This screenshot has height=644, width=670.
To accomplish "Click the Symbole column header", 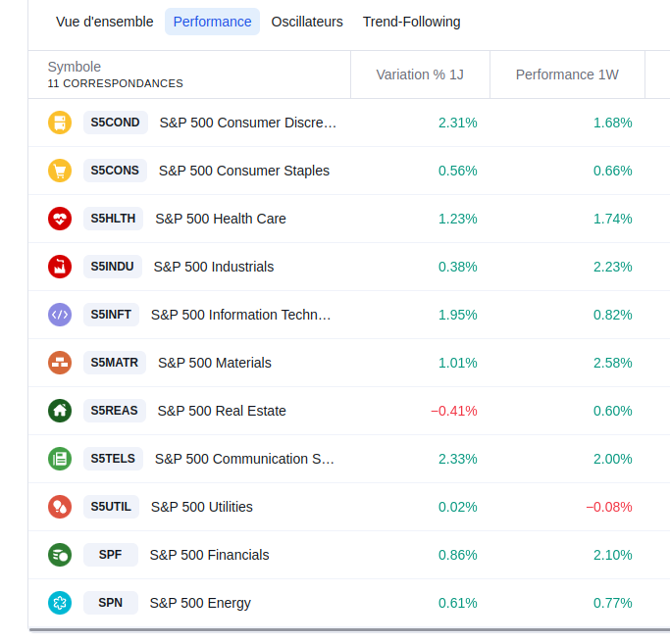I will [75, 67].
